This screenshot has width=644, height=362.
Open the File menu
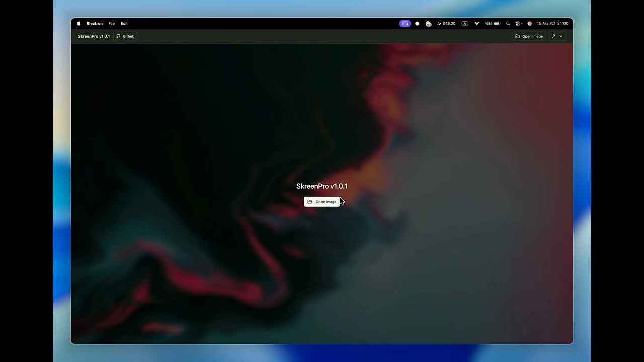tap(111, 23)
